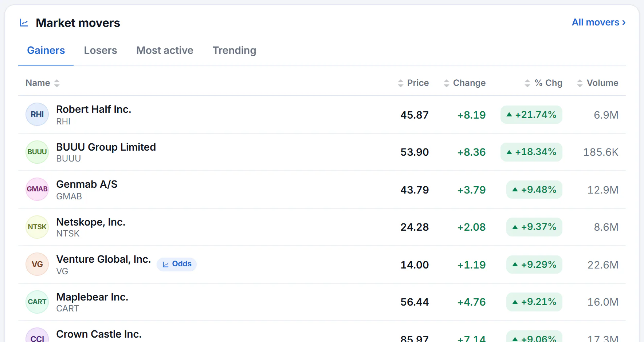Image resolution: width=644 pixels, height=342 pixels.
Task: Open the All movers link
Action: (x=598, y=22)
